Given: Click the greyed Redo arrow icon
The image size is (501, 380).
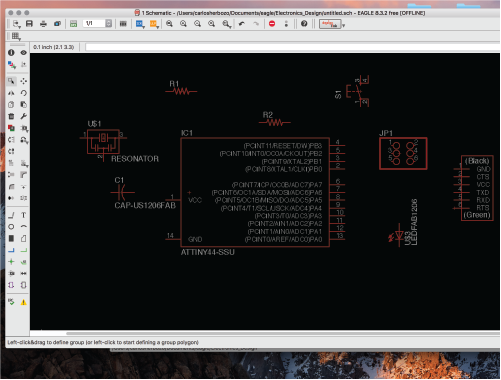Looking at the screenshot, I should pyautogui.click(x=256, y=24).
